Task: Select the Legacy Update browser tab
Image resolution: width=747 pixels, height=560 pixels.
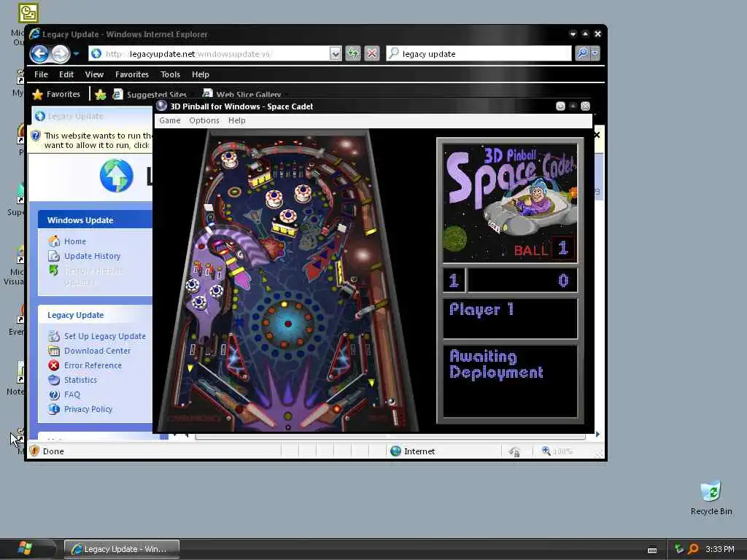Action: point(93,116)
